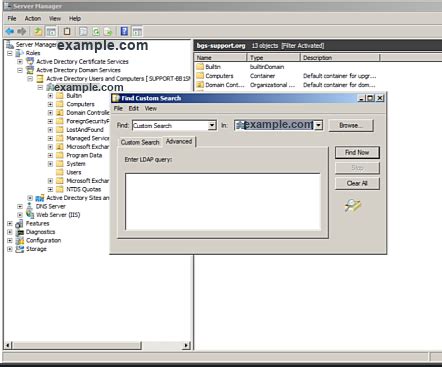442x367 pixels.
Task: Expand Active Directory Certificate Services node
Action: tap(20, 62)
